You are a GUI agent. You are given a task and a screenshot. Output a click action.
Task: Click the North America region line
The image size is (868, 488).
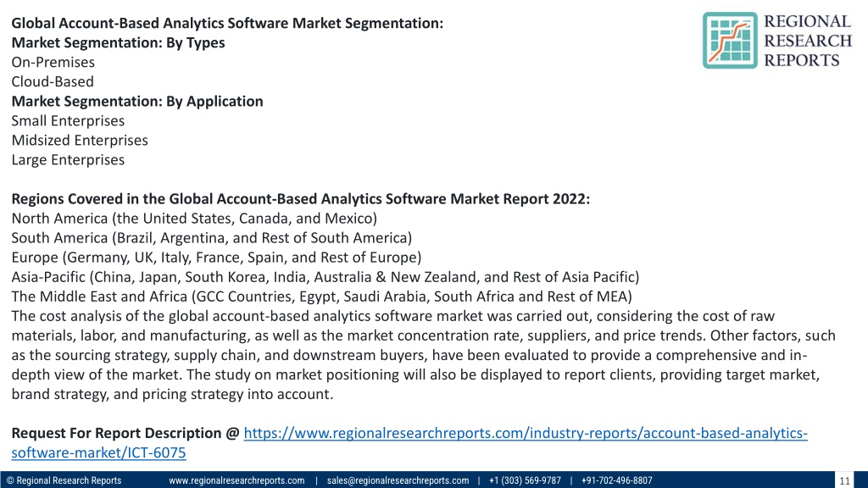point(194,218)
